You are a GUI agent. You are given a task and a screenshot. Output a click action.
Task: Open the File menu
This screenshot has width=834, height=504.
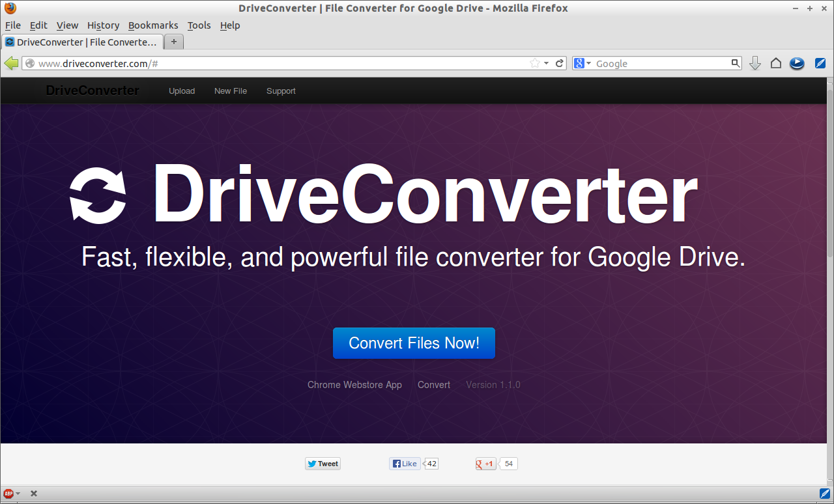[x=13, y=25]
